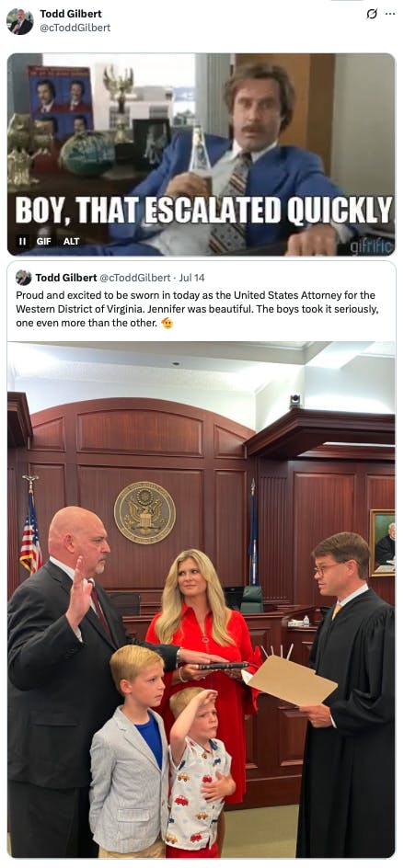Open the three-dot more options menu

click(390, 15)
